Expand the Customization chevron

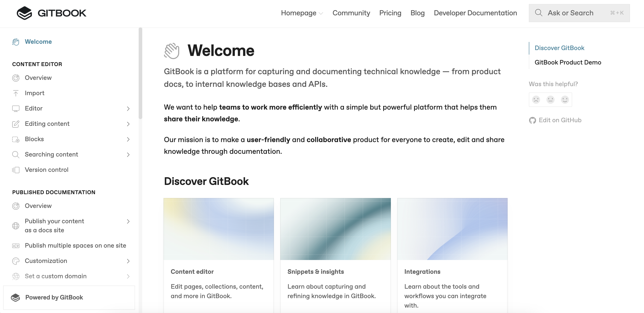[x=128, y=261]
